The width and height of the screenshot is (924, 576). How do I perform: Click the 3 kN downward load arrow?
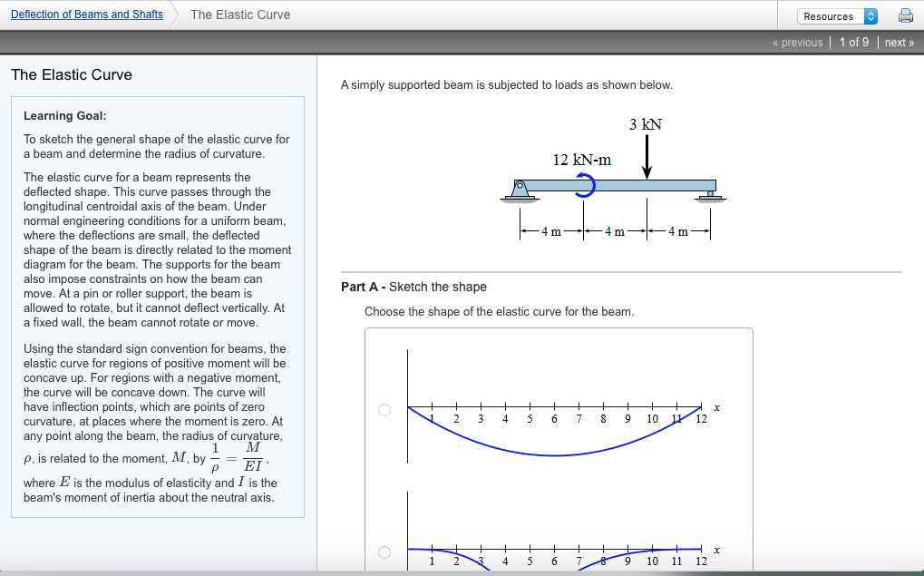click(x=647, y=154)
